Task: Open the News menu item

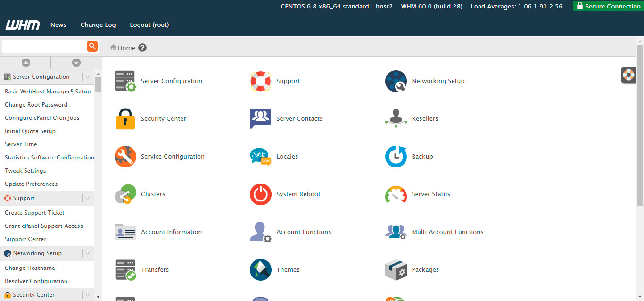Action: tap(58, 25)
